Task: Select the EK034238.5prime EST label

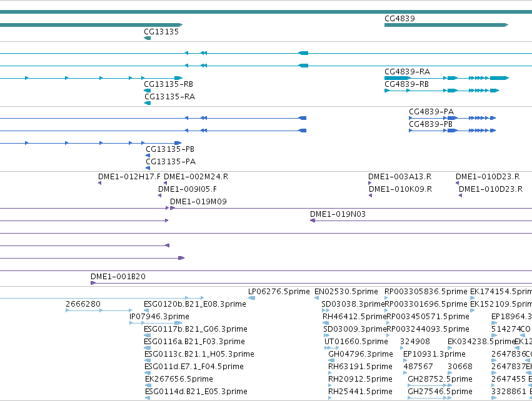Action: point(481,342)
